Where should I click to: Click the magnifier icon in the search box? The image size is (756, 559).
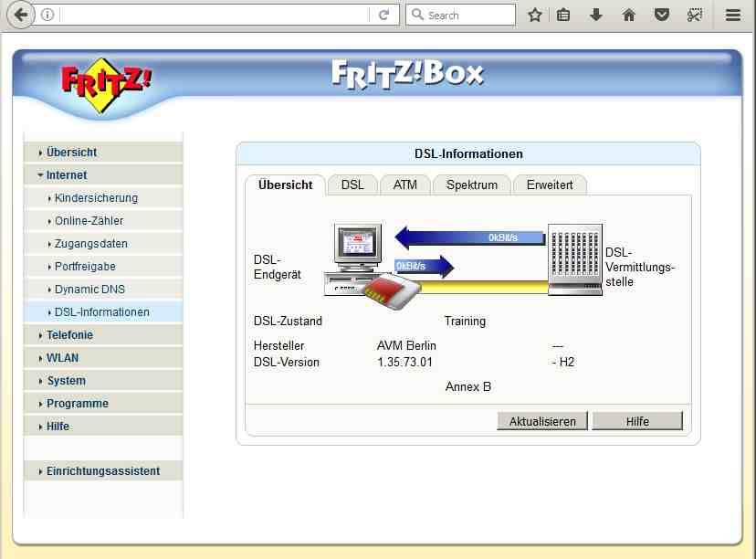417,15
